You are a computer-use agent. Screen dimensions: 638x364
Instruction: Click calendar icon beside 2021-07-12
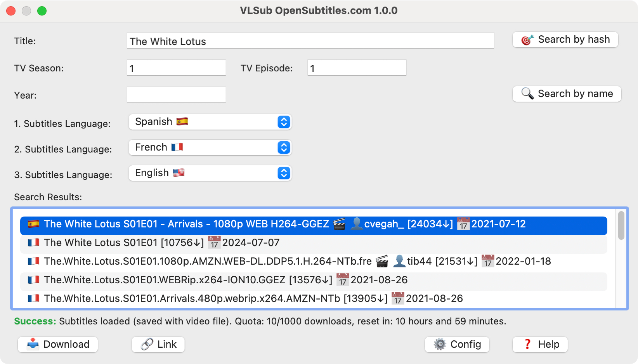point(463,224)
